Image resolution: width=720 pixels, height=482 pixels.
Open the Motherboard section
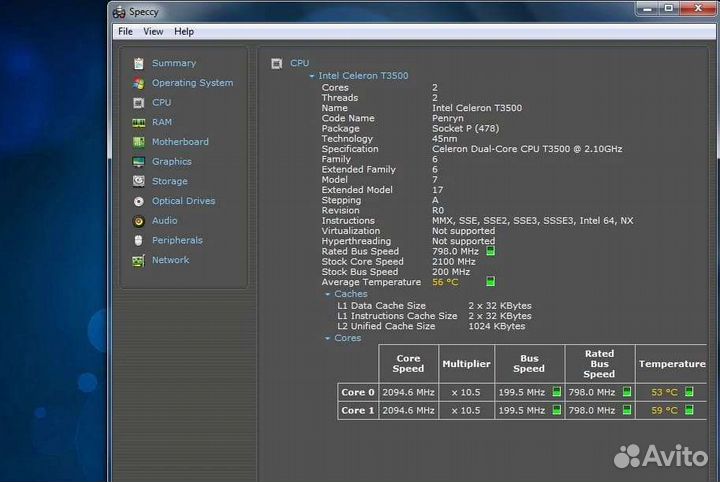pyautogui.click(x=180, y=142)
